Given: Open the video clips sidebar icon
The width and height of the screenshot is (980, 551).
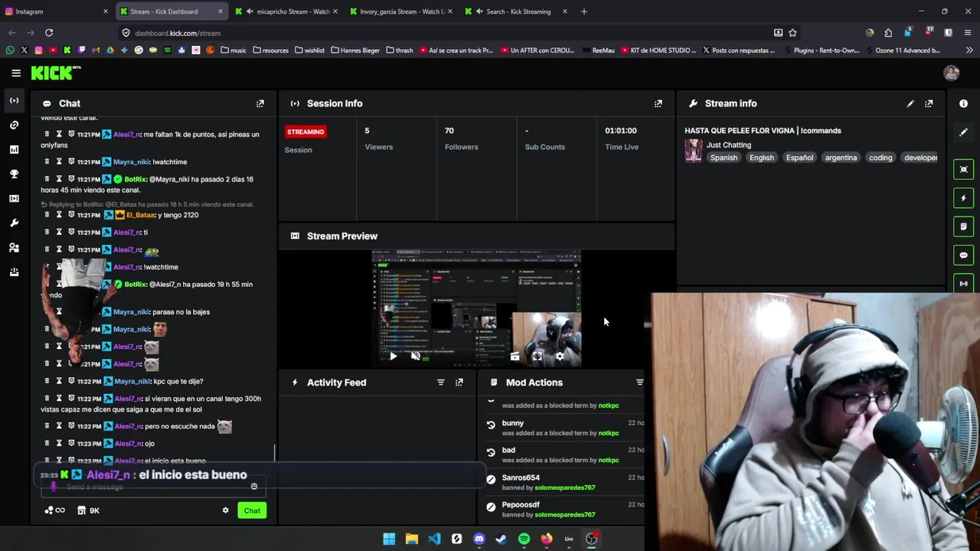Looking at the screenshot, I should pos(14,198).
